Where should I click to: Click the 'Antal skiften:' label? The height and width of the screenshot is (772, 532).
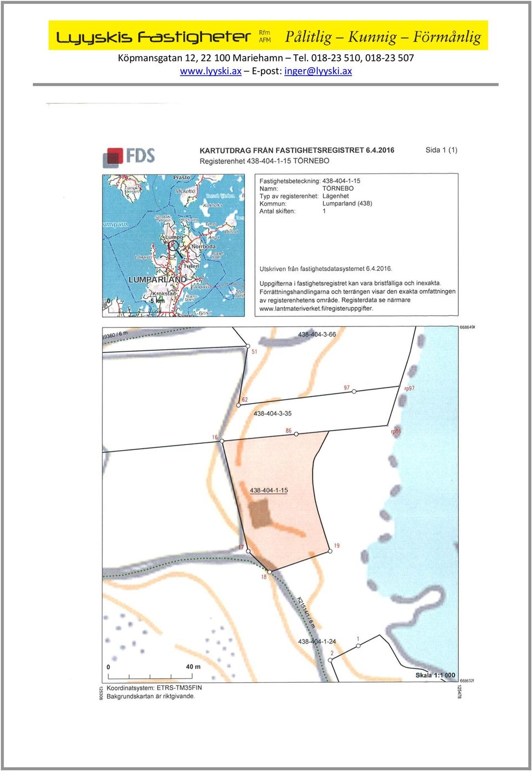click(278, 211)
